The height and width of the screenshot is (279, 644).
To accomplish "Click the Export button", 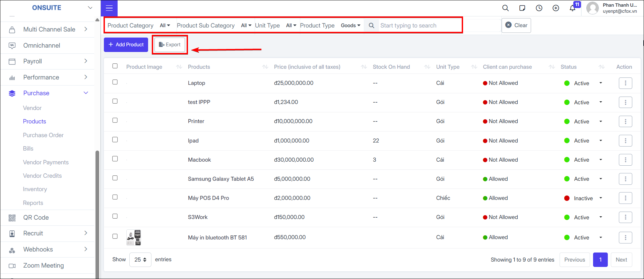I will [x=170, y=45].
